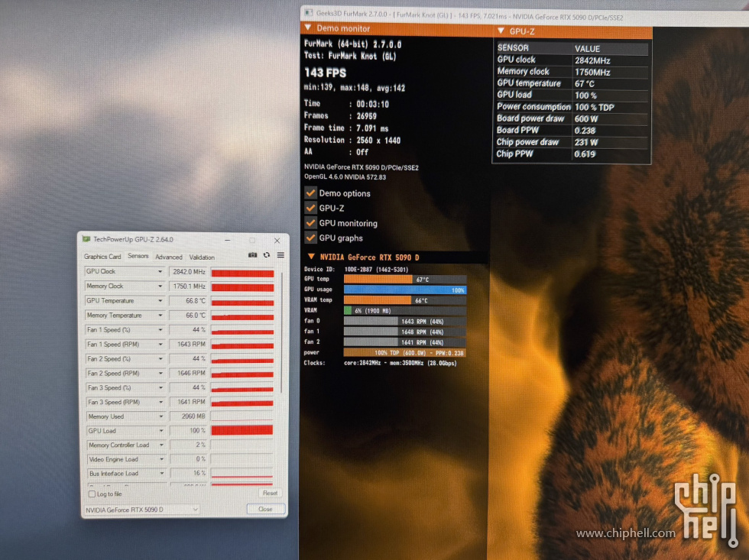Open the Validation tab
The width and height of the screenshot is (749, 560).
point(202,257)
